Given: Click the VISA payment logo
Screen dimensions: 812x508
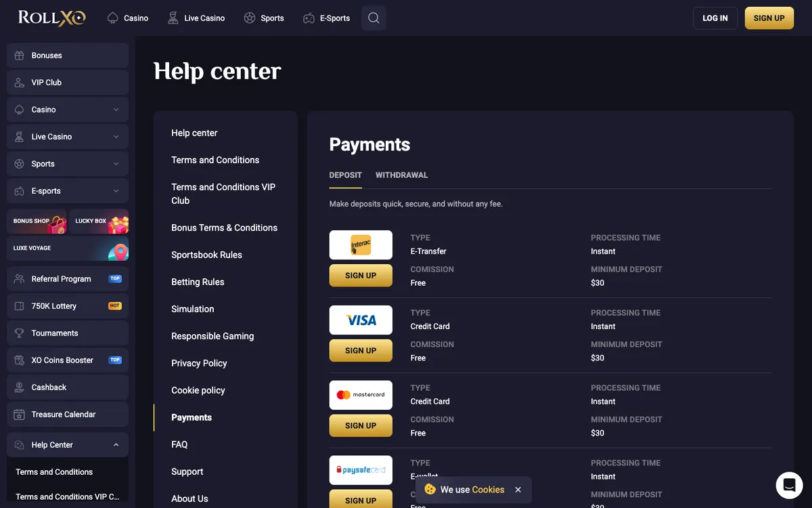Looking at the screenshot, I should tap(361, 320).
